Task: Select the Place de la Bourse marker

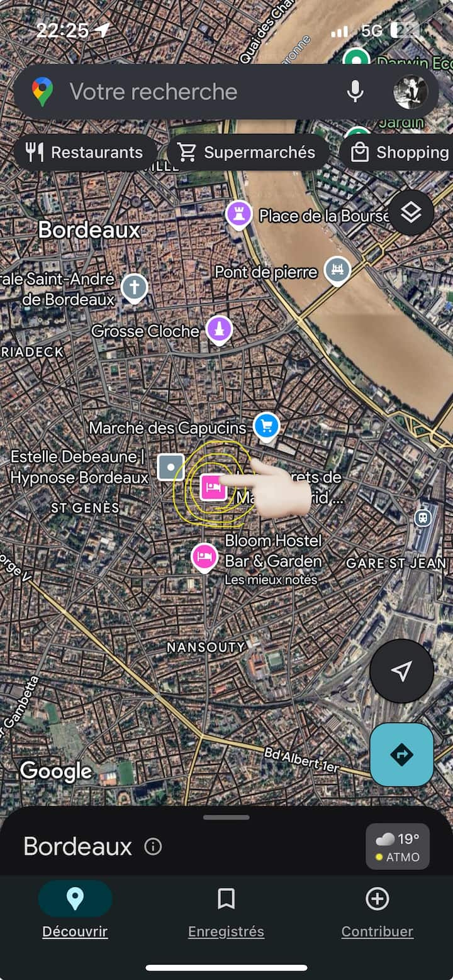Action: pyautogui.click(x=239, y=215)
